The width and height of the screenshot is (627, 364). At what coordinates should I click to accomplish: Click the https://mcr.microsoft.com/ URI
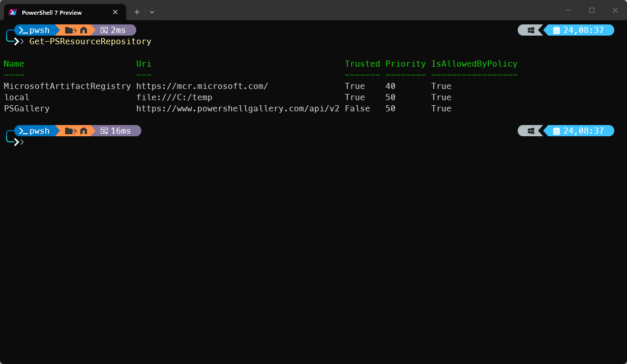tap(202, 86)
